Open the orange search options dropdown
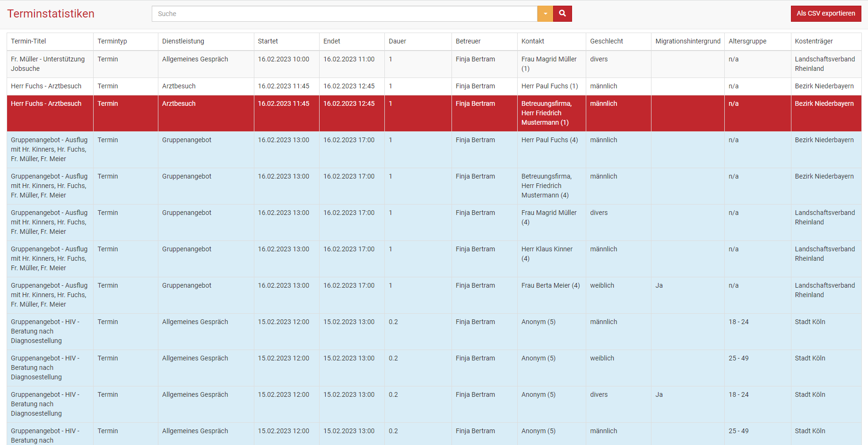This screenshot has height=445, width=868. [x=545, y=14]
